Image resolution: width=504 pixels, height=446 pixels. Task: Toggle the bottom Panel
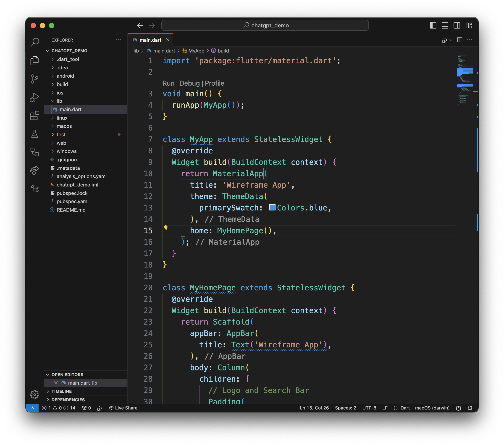coord(445,25)
